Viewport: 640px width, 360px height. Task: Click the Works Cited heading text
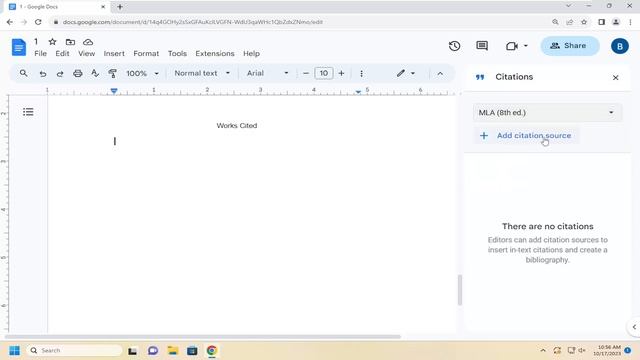pos(237,126)
